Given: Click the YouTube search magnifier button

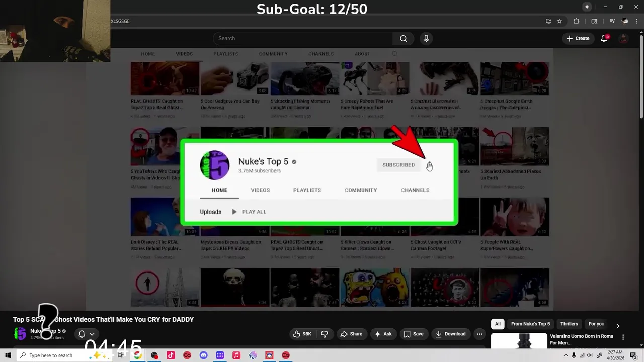Looking at the screenshot, I should [x=404, y=38].
